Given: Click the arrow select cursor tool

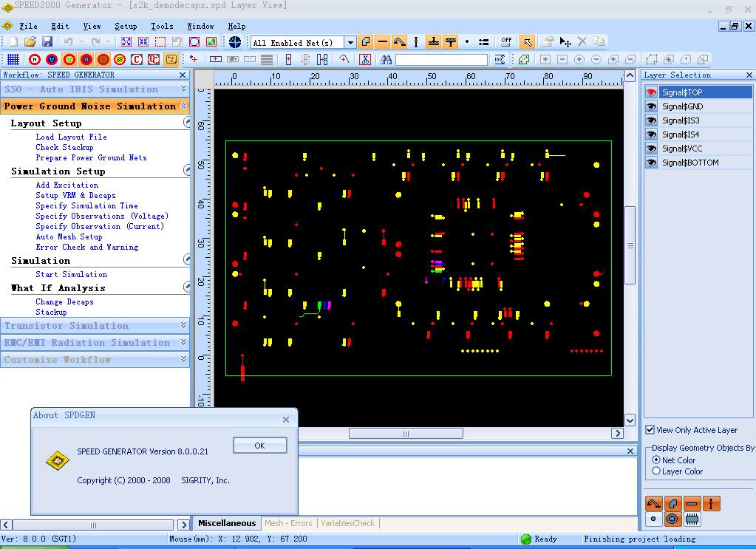Looking at the screenshot, I should (528, 42).
